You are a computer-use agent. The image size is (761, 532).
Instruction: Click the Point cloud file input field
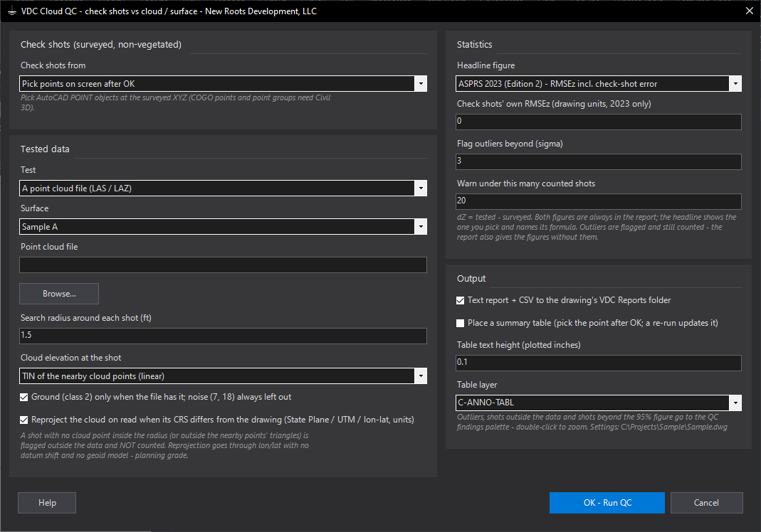click(x=224, y=265)
